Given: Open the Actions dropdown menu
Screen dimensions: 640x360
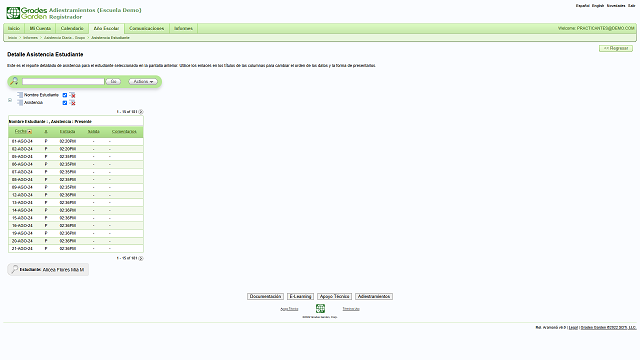Looking at the screenshot, I should [143, 82].
